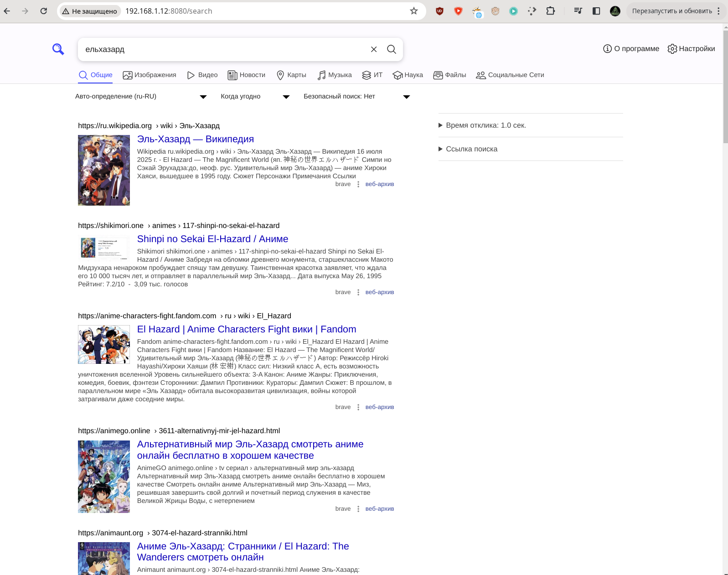Bookmark this page with the star icon

(x=414, y=11)
